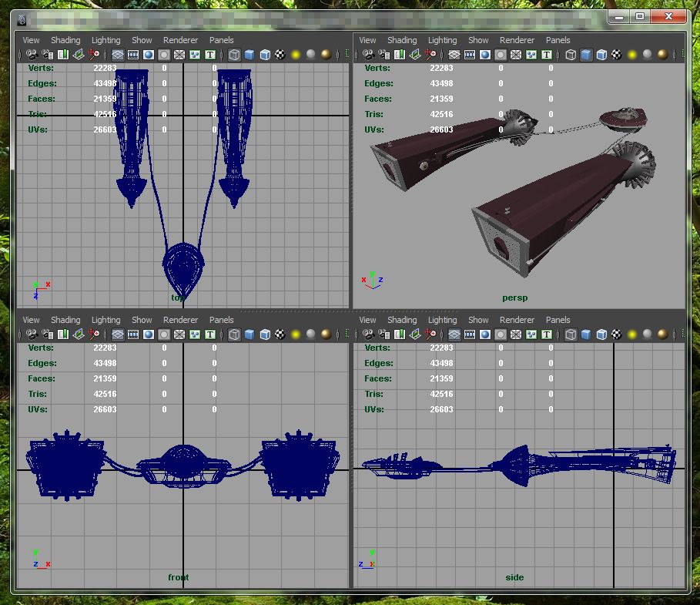
Task: Open View menu in top panel
Action: click(31, 40)
